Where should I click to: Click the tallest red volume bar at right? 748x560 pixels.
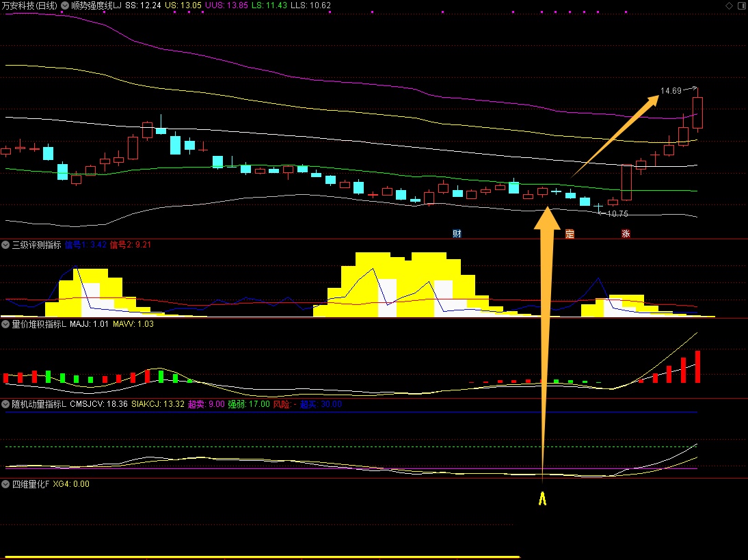tap(698, 366)
